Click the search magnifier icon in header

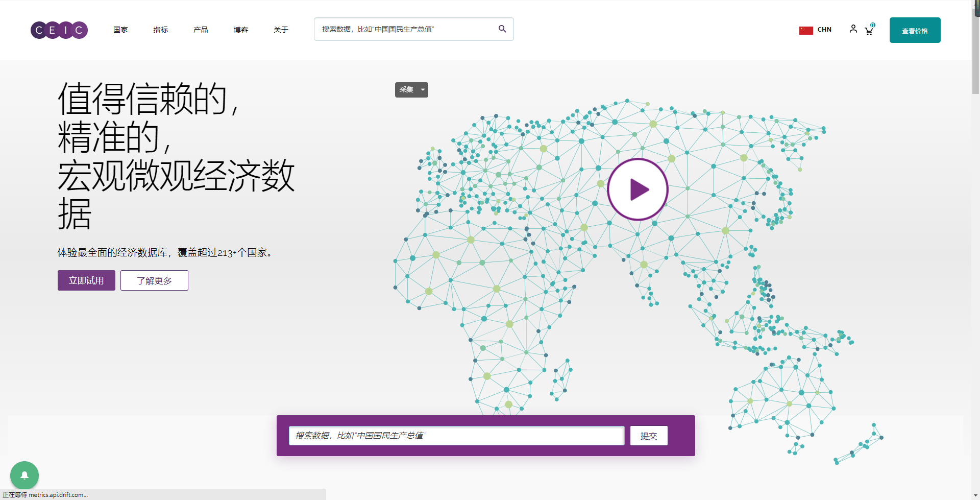(502, 29)
